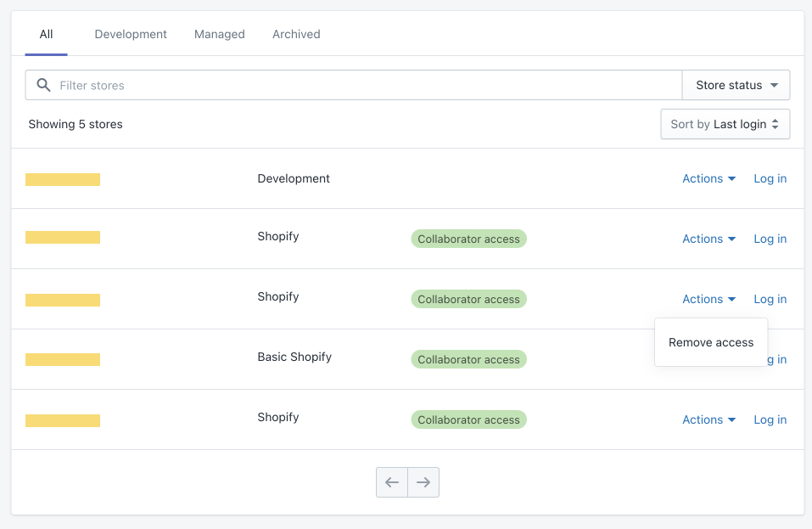Log in to the last Shopify store

pyautogui.click(x=770, y=419)
